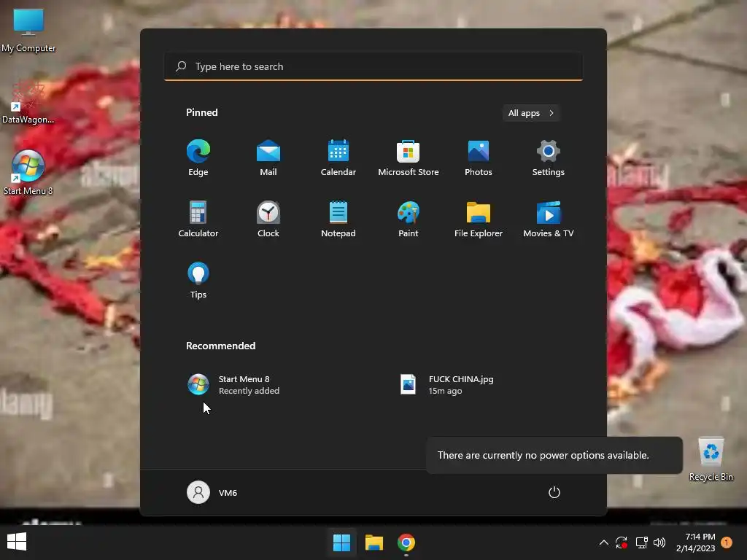
Task: Open the volume speaker tray icon
Action: click(x=659, y=542)
